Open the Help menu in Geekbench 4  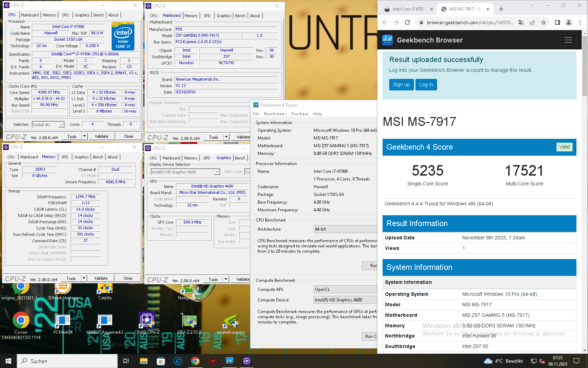[x=317, y=114]
